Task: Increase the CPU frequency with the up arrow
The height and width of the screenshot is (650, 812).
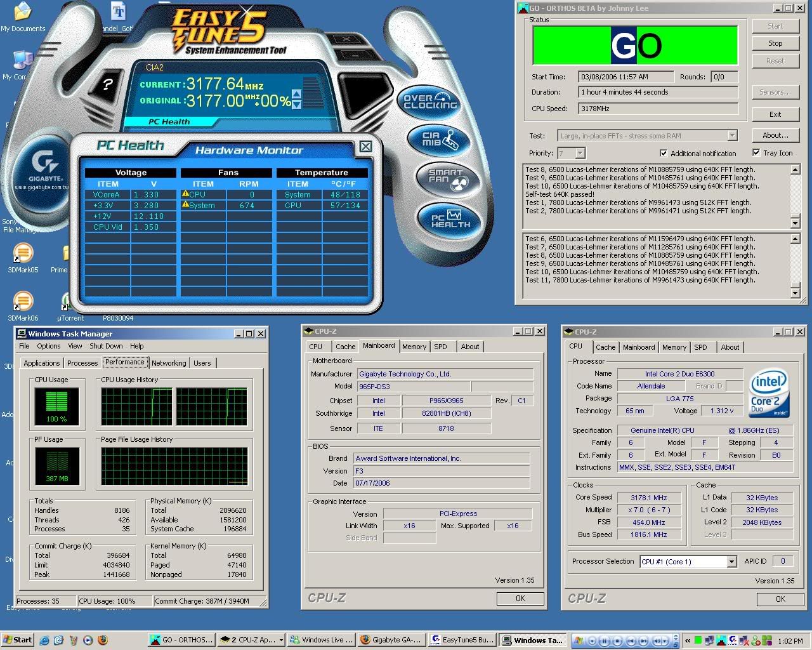Action: (x=296, y=94)
